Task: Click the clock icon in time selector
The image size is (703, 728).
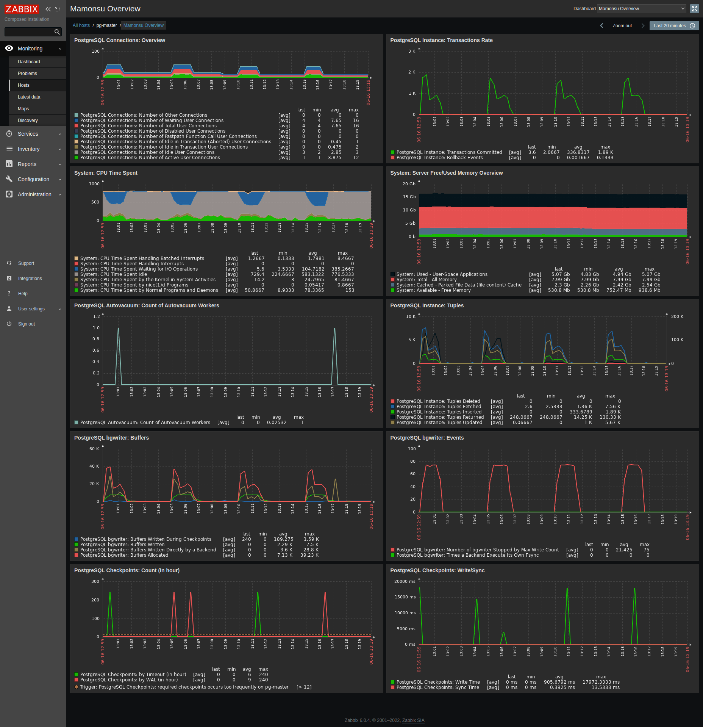Action: pos(692,26)
